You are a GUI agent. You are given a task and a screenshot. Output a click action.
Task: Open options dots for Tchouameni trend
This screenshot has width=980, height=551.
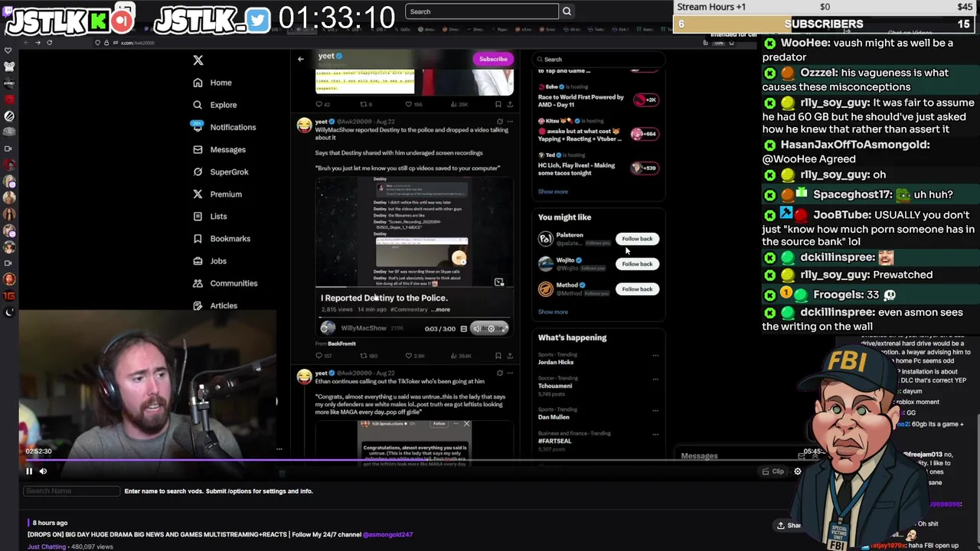(655, 379)
